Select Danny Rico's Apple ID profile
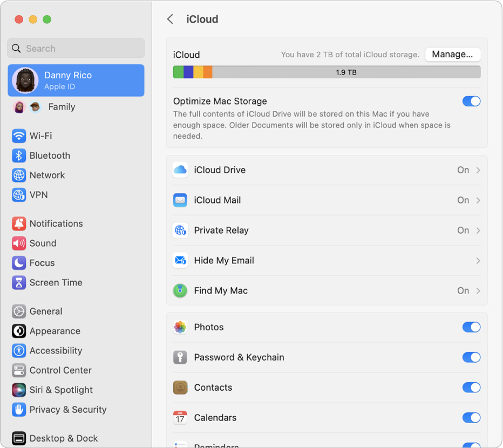This screenshot has width=503, height=448. click(76, 80)
